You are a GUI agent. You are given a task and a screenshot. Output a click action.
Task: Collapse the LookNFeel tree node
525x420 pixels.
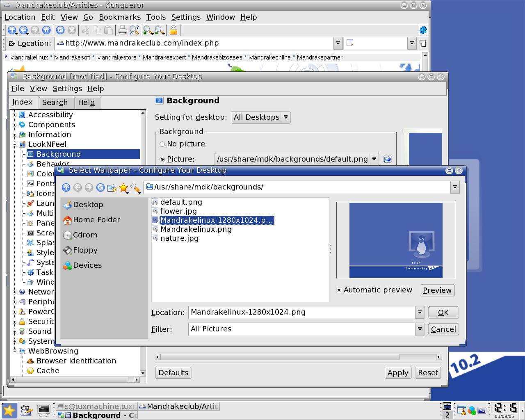click(x=15, y=144)
